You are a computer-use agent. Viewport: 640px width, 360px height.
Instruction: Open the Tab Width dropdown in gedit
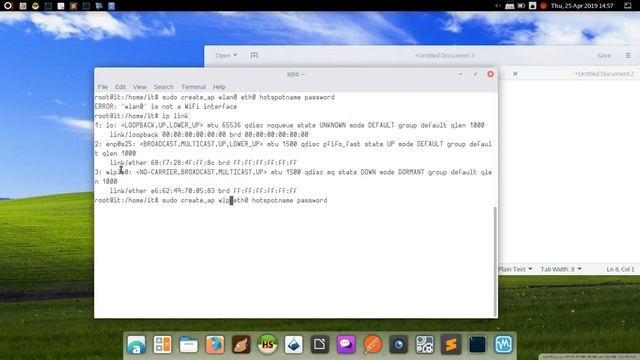[x=561, y=269]
